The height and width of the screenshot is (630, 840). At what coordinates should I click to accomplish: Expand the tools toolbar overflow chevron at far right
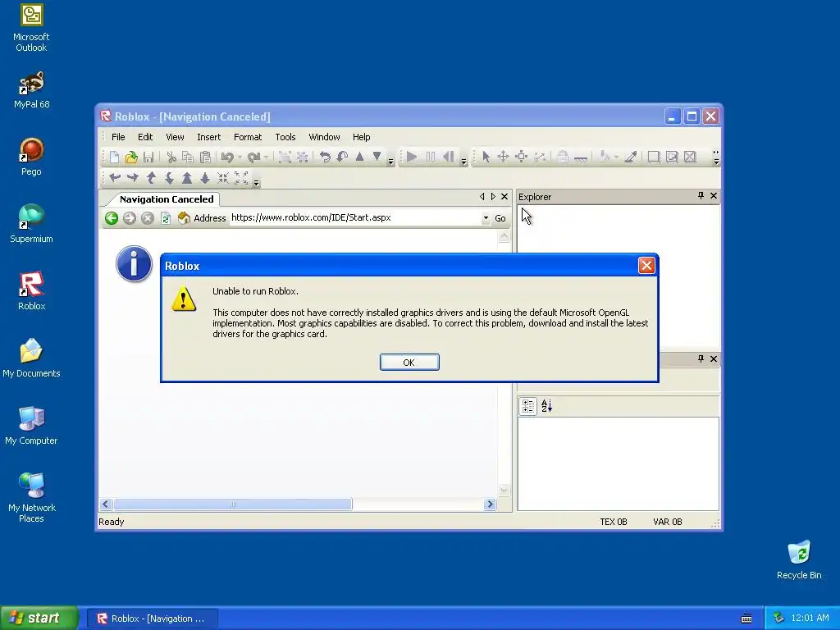[715, 157]
